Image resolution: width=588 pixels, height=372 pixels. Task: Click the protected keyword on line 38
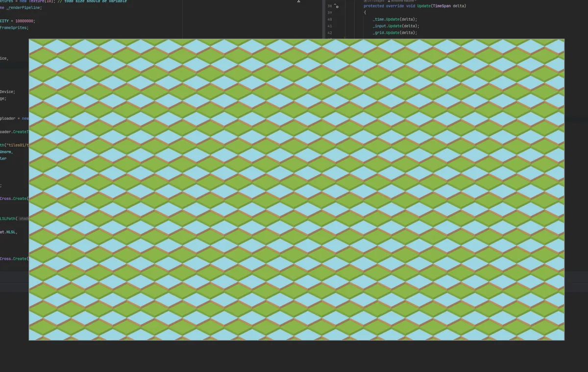(374, 6)
